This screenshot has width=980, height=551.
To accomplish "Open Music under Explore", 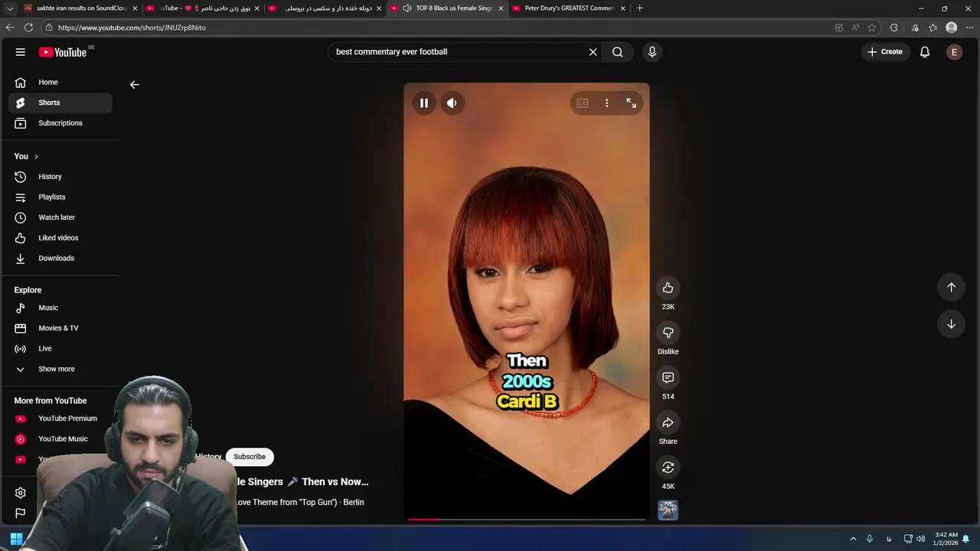I will pyautogui.click(x=60, y=308).
